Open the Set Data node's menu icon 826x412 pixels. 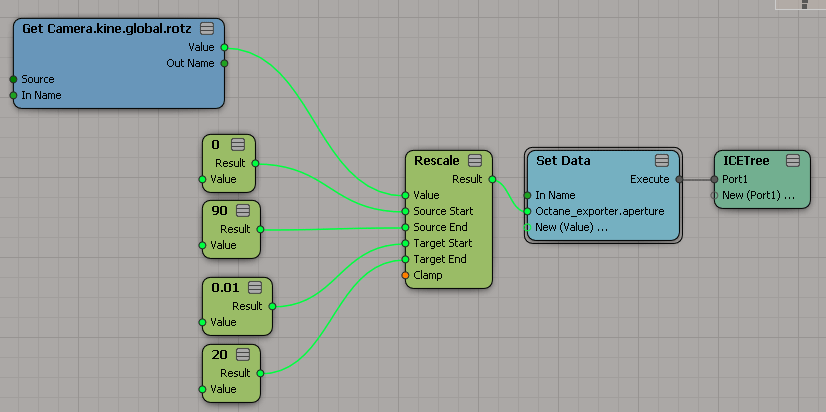[662, 161]
